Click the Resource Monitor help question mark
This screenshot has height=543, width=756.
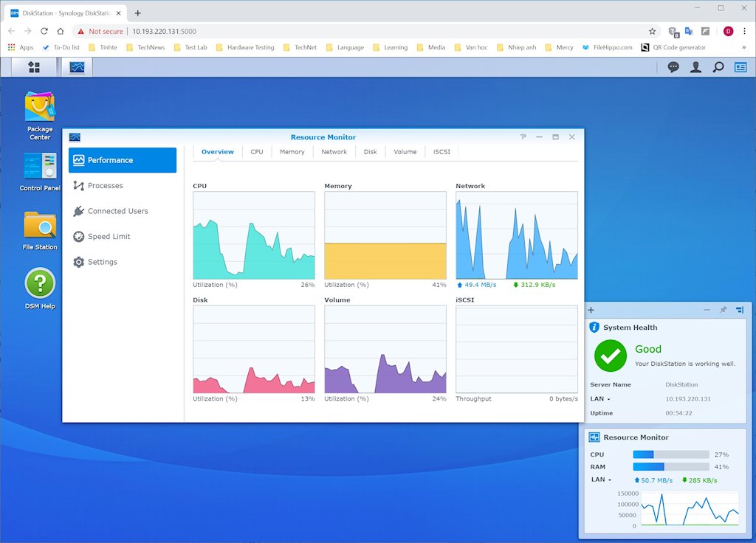523,137
